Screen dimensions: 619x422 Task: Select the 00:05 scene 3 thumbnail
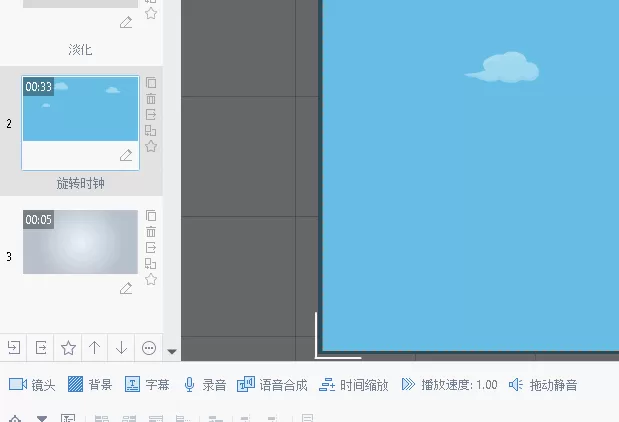81,242
